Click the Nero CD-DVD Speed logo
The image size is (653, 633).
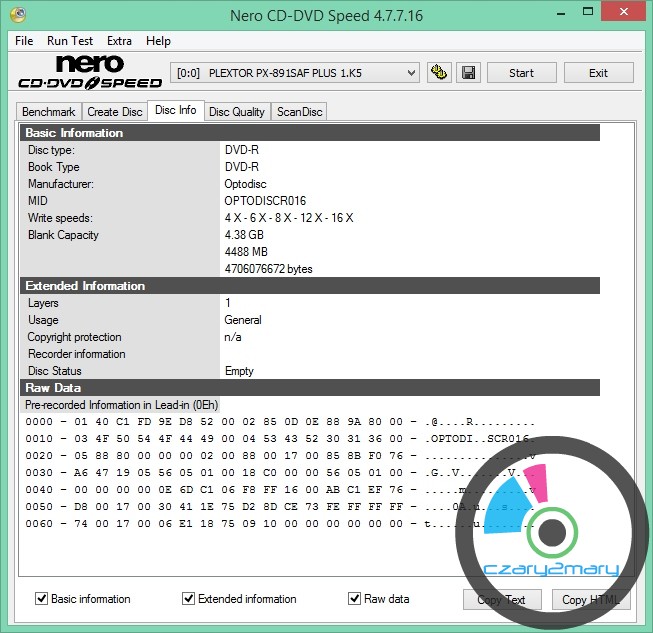(x=86, y=72)
